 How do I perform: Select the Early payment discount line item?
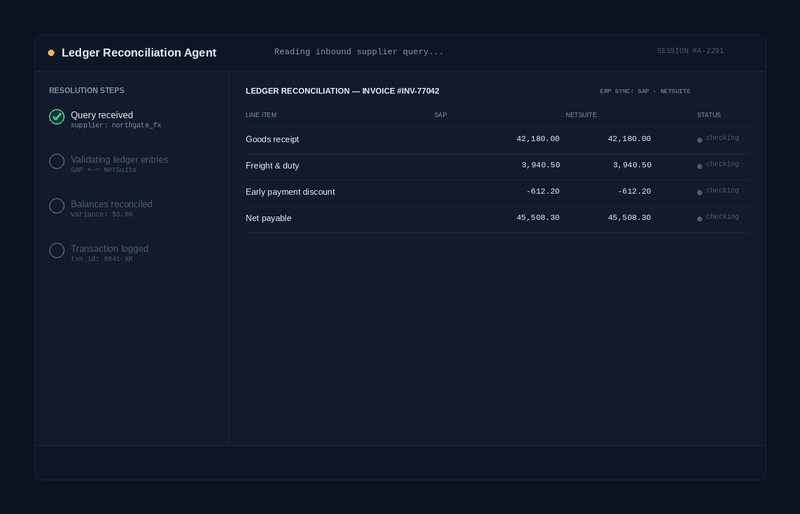pyautogui.click(x=290, y=192)
